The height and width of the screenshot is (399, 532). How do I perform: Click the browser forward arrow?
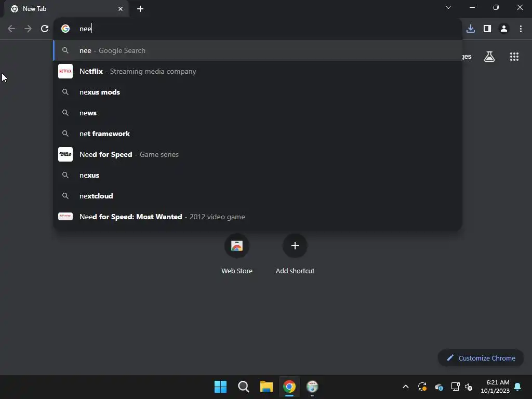click(28, 29)
